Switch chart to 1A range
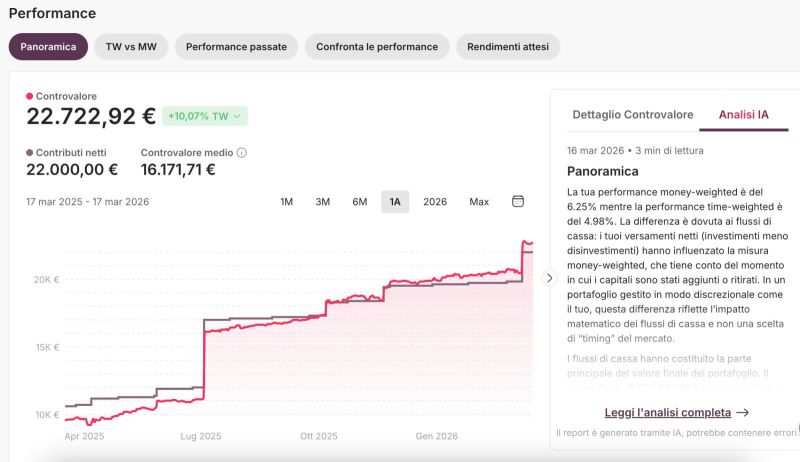This screenshot has height=462, width=800. 395,202
